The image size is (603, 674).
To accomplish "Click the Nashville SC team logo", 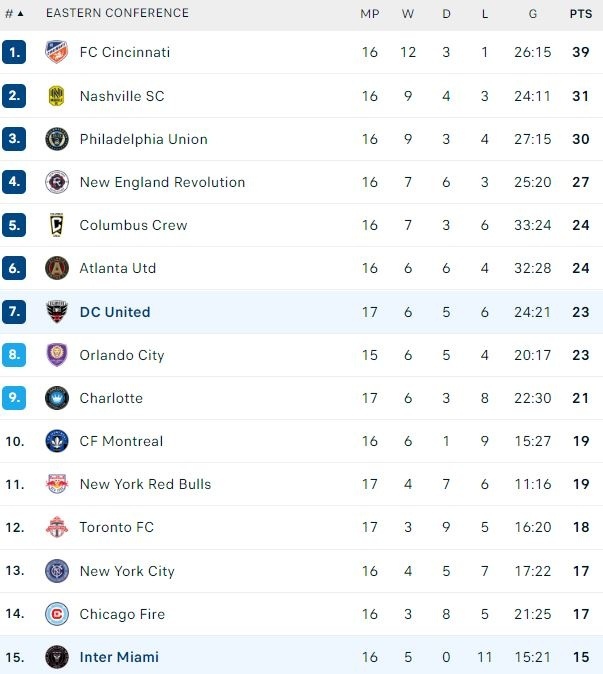I will pos(56,96).
